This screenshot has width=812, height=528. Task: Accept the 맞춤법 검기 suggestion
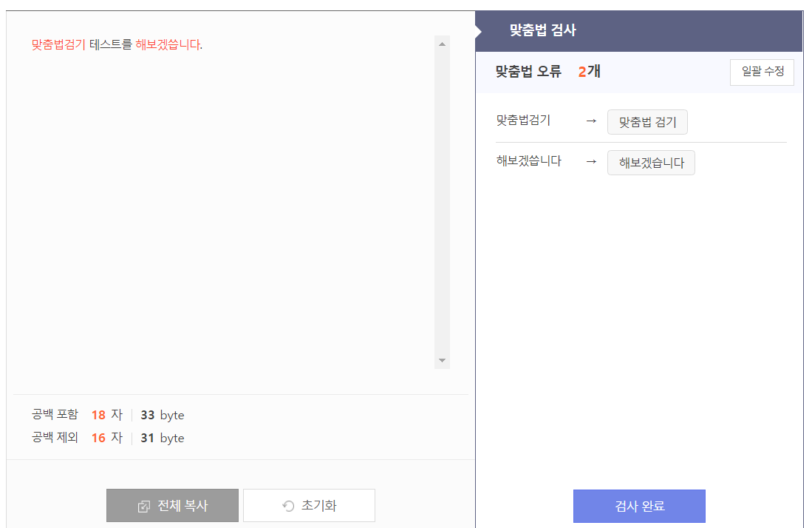pos(647,121)
